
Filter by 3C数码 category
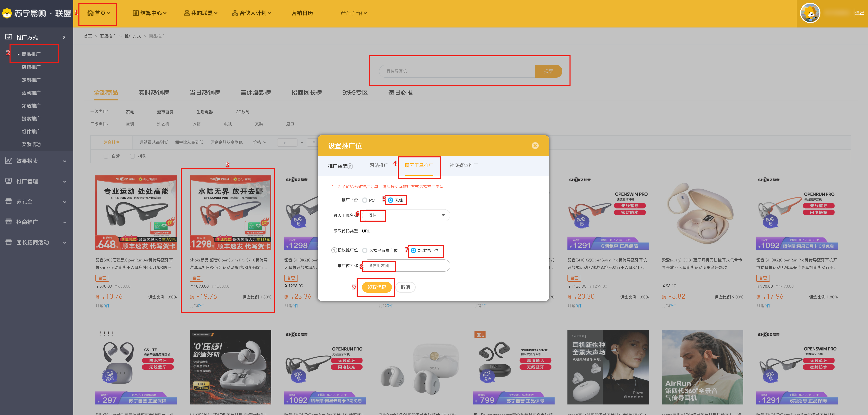point(243,112)
